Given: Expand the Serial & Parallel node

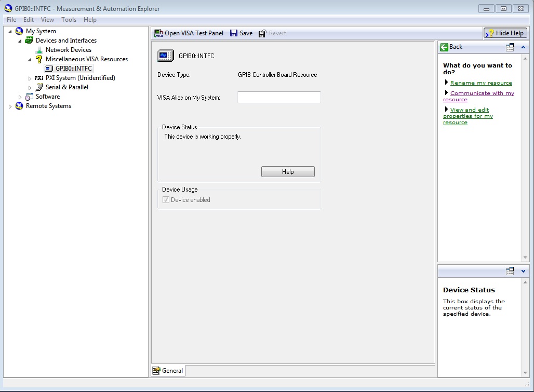Looking at the screenshot, I should click(x=30, y=88).
